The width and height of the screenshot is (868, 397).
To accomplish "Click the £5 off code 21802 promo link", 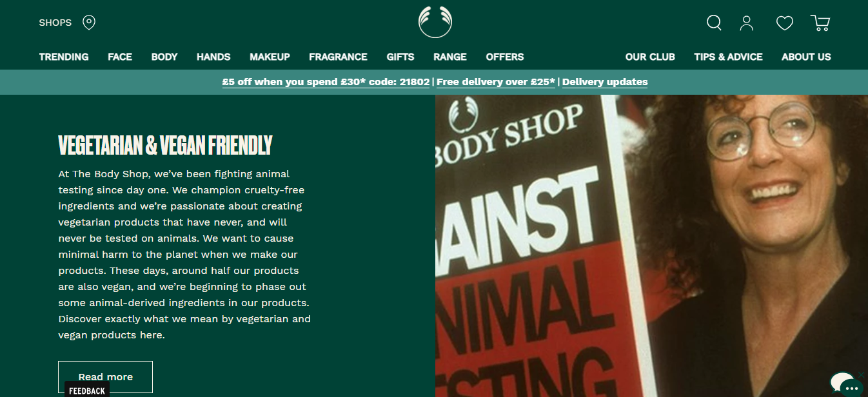I will 326,82.
